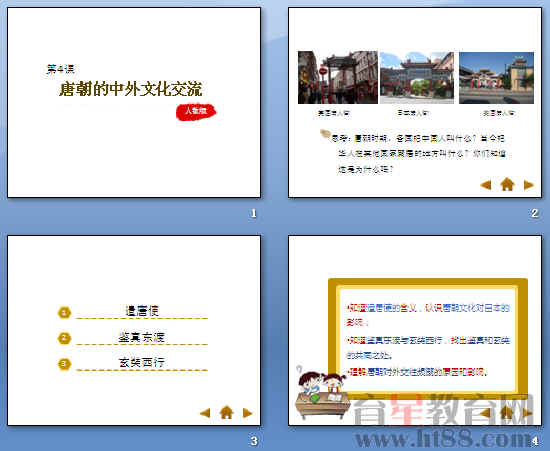Click next arrow on slide 2
This screenshot has width=550, height=451.
529,185
